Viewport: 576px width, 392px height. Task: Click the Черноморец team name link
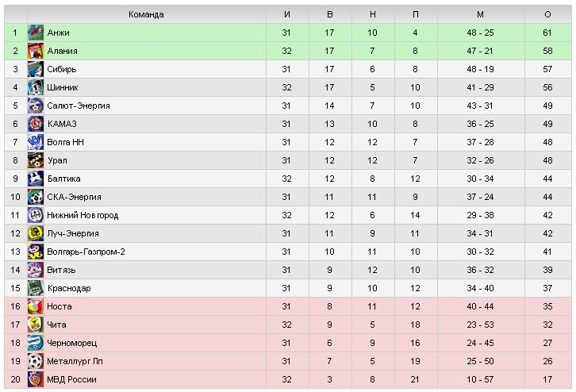70,343
